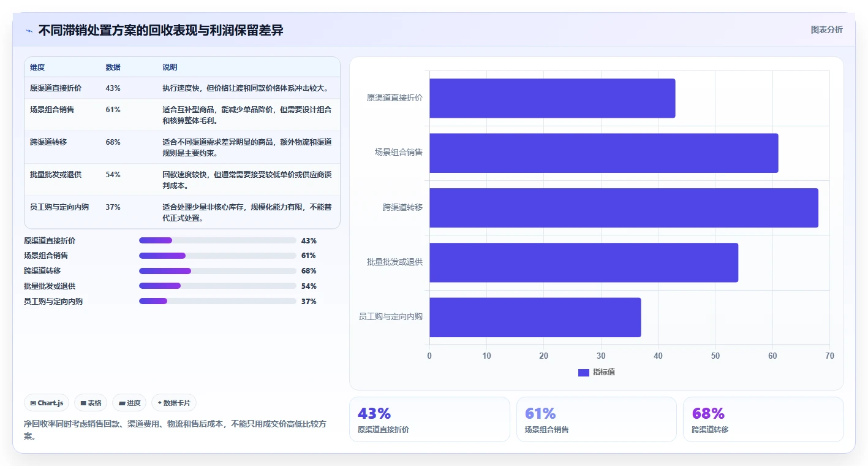Click the 数据卡片 chip
868x466 pixels.
tap(174, 403)
